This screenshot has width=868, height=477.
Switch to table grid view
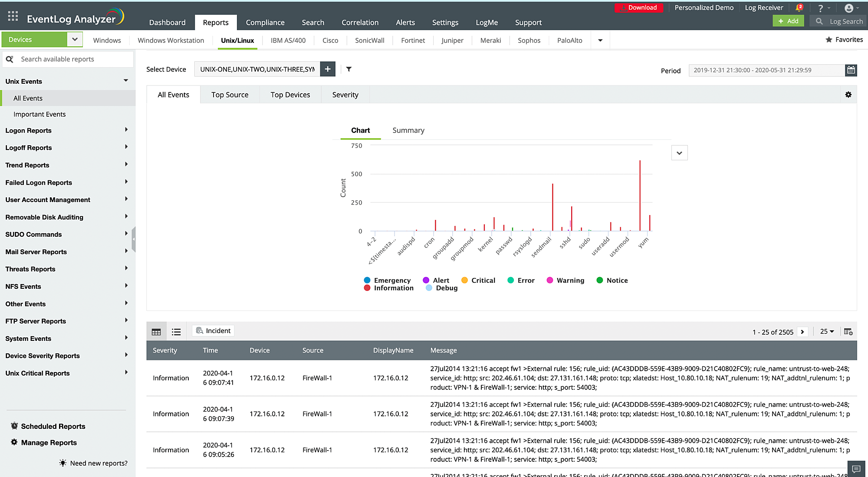pyautogui.click(x=156, y=332)
